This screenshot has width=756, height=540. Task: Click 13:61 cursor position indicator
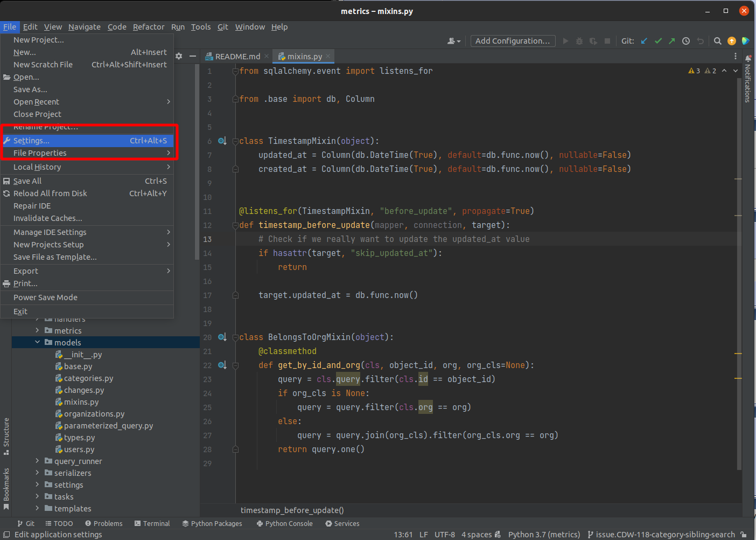click(x=403, y=535)
